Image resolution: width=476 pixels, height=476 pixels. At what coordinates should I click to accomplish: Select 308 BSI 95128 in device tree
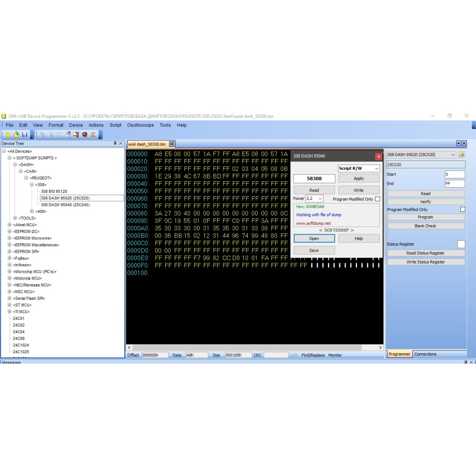point(54,191)
